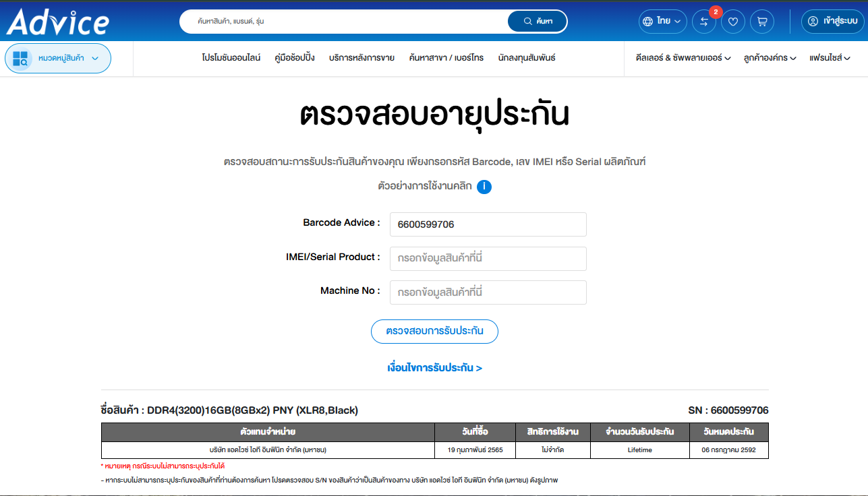Image resolution: width=868 pixels, height=496 pixels.
Task: Focus the IMEI/Serial Product input field
Action: tap(488, 258)
